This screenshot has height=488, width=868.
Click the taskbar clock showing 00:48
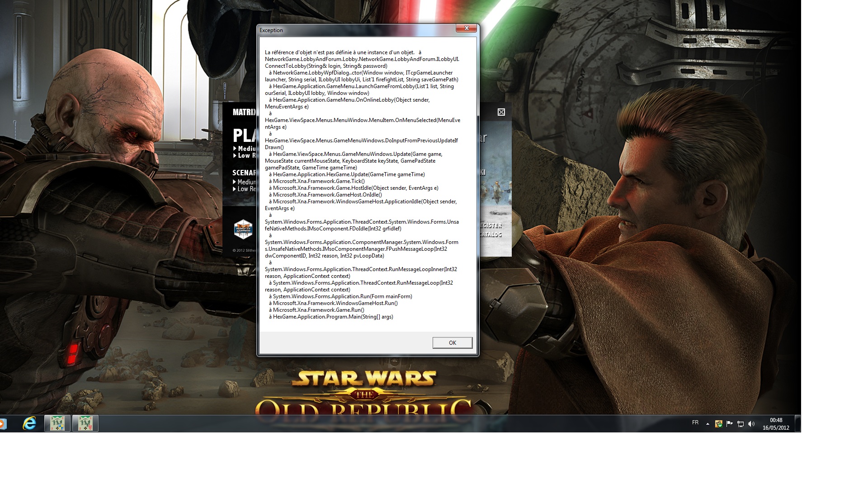point(776,424)
